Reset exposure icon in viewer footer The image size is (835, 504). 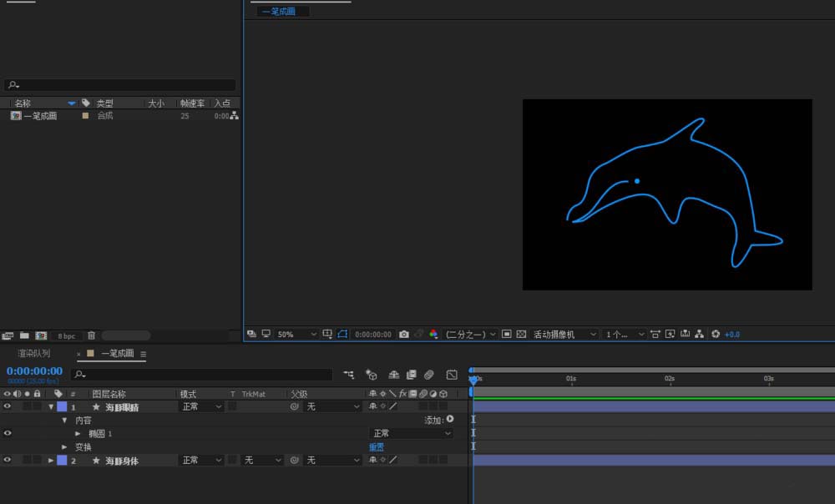tap(716, 334)
